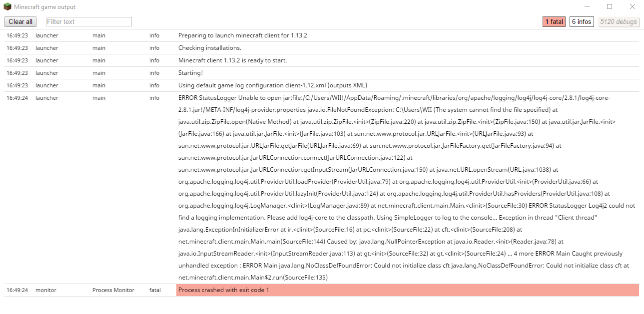Click the 'Minecraft client 1.13.2 is ready' row
The height and width of the screenshot is (314, 644).
coord(232,61)
